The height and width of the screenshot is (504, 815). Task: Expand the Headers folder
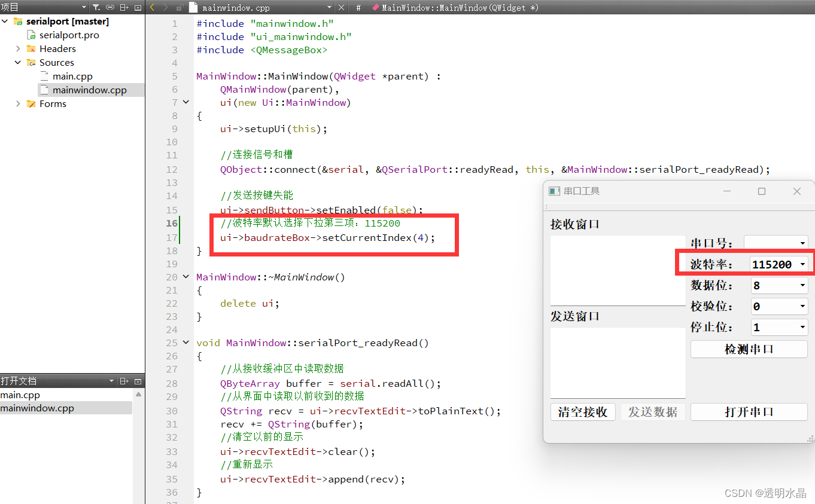pos(18,48)
